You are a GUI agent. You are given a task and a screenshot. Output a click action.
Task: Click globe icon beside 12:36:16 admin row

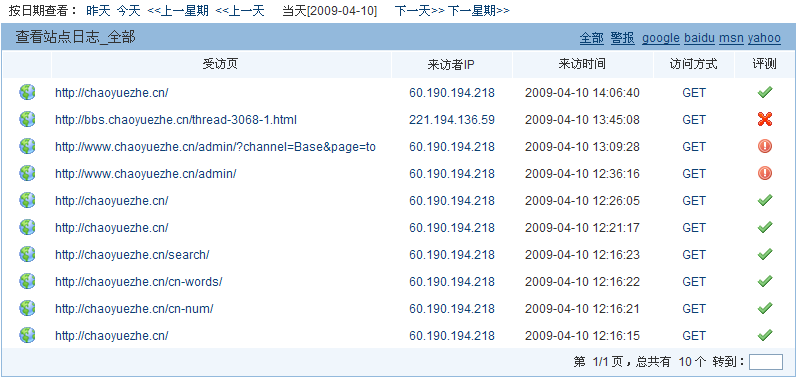click(27, 173)
